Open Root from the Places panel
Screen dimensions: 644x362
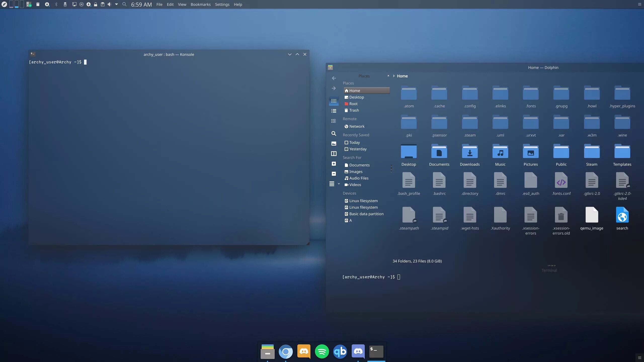coord(367,104)
